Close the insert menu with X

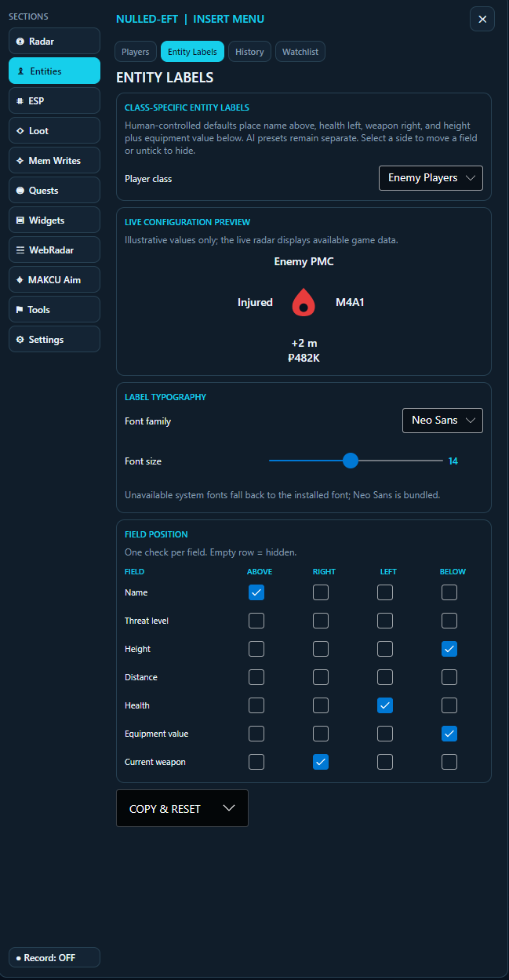pyautogui.click(x=482, y=19)
